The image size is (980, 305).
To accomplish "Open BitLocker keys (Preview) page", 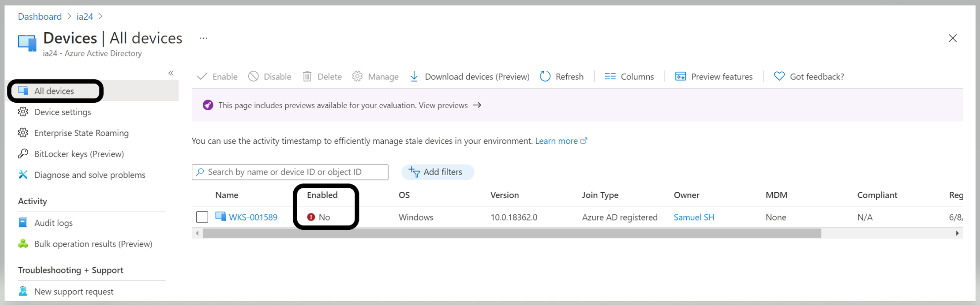I will tap(79, 154).
